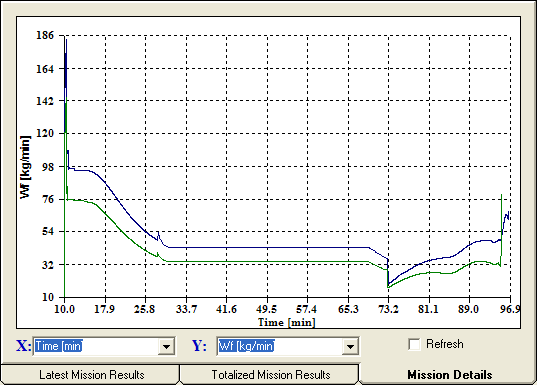Screen dimensions: 537x385
Task: Switch to Totalized Mission Results tab
Action: click(x=270, y=375)
